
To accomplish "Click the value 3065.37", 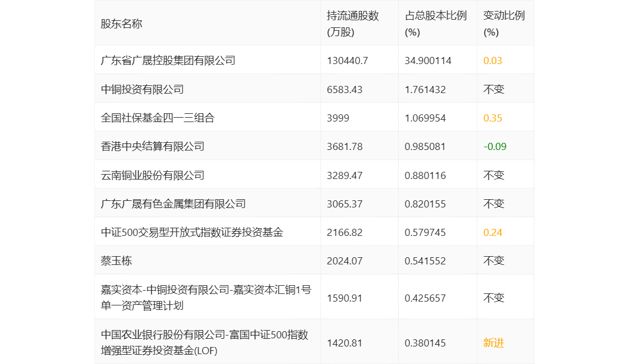I will 345,204.
